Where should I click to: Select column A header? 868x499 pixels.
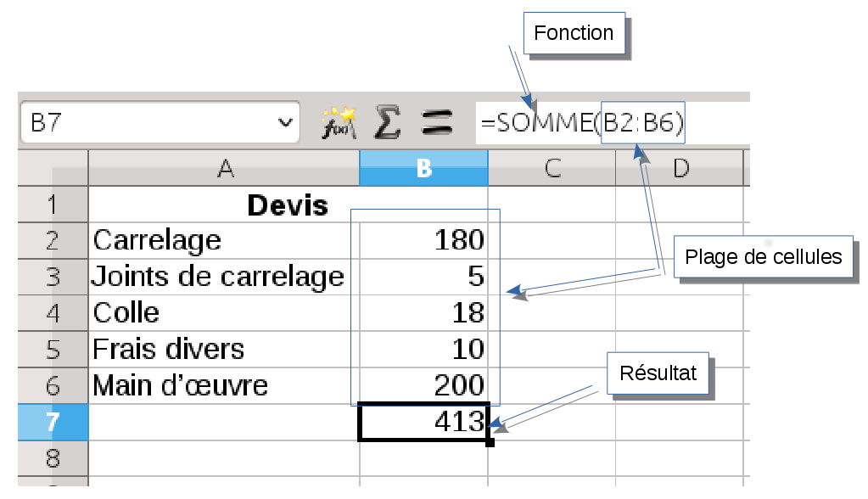pos(224,169)
